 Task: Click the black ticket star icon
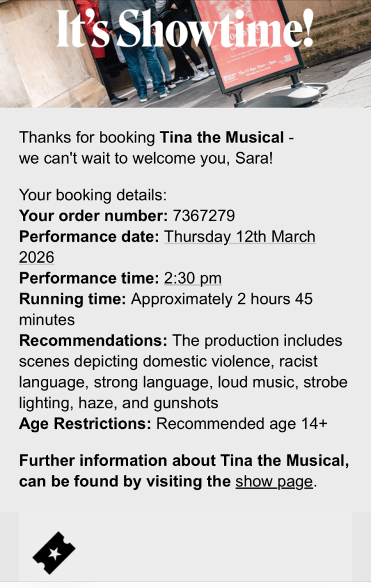tap(54, 554)
